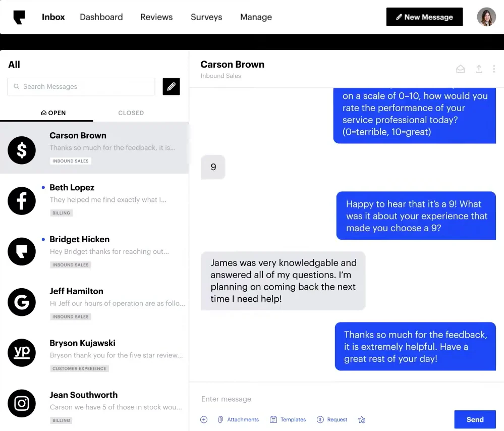Click BILLING tag under Beth Lopez

coord(61,213)
